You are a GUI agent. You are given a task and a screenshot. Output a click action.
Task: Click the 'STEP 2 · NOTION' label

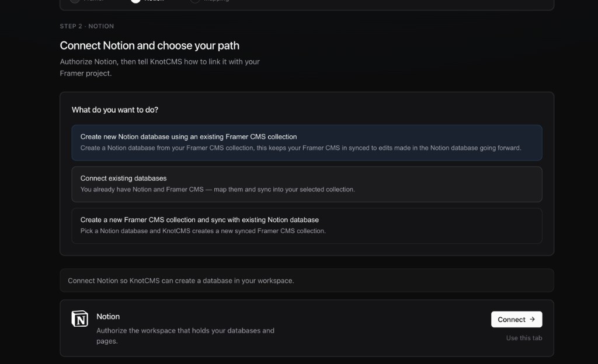[x=87, y=26]
